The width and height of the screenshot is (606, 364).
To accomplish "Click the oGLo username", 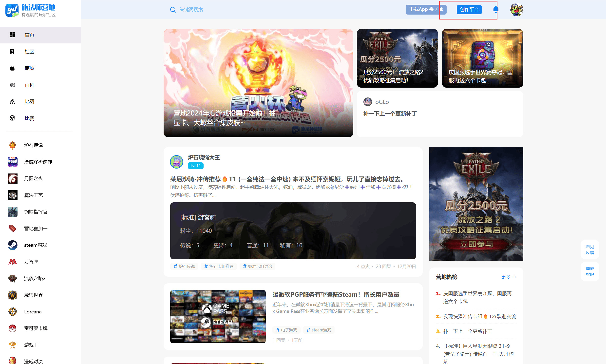I will click(382, 102).
